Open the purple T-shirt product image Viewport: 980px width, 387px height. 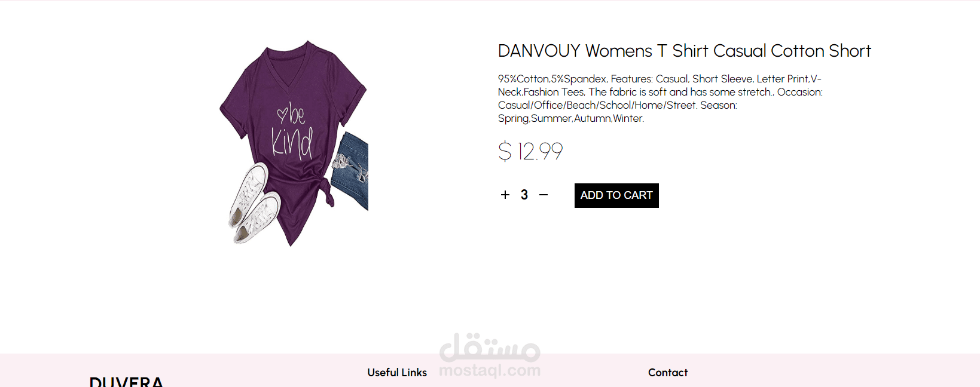(294, 143)
